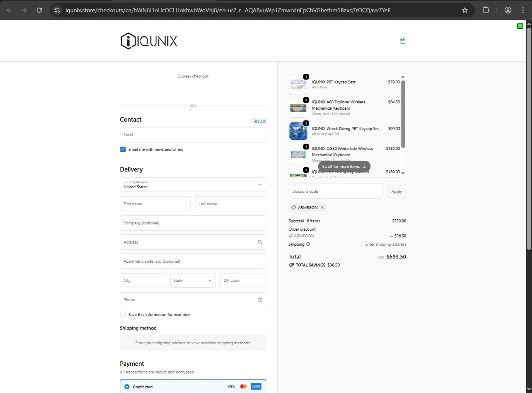Open the Country/Region dropdown

193,185
